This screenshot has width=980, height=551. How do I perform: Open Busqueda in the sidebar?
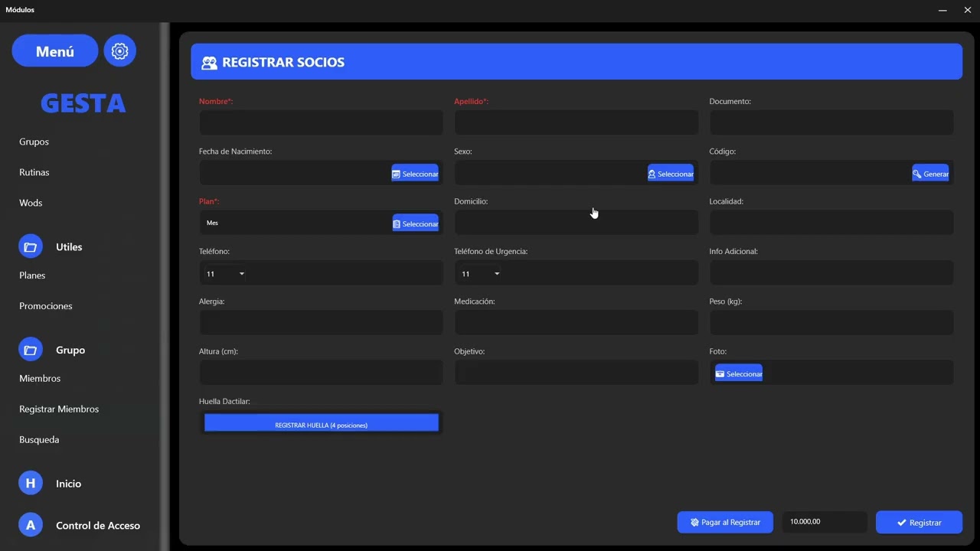coord(39,439)
